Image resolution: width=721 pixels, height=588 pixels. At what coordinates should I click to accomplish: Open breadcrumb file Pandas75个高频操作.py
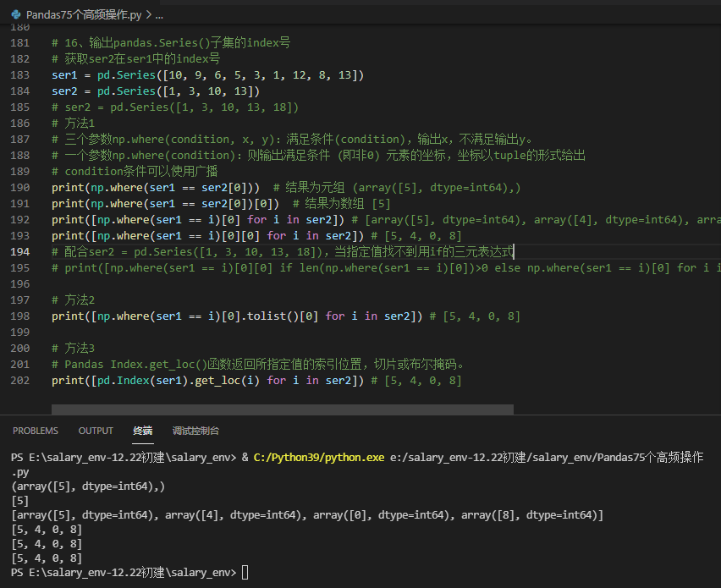(84, 14)
